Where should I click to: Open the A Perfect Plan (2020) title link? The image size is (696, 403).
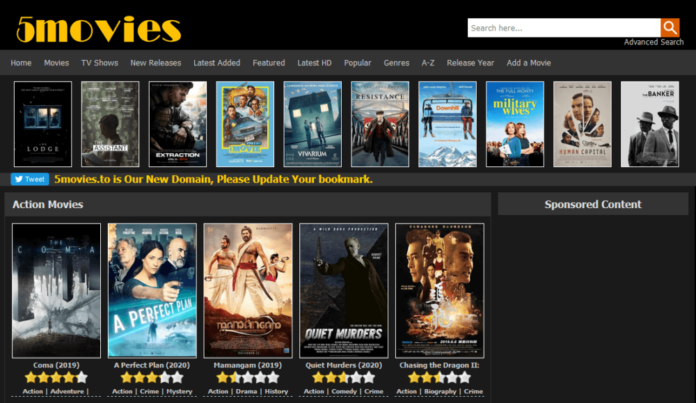click(152, 365)
